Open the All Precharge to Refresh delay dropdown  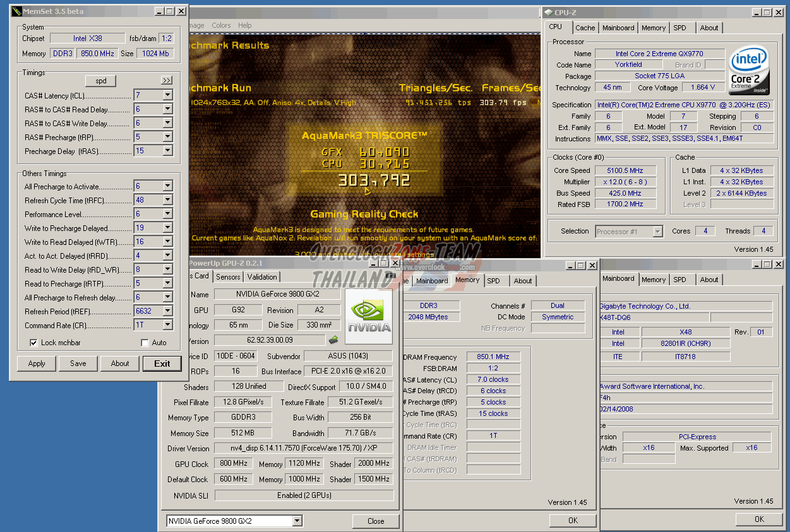[167, 297]
